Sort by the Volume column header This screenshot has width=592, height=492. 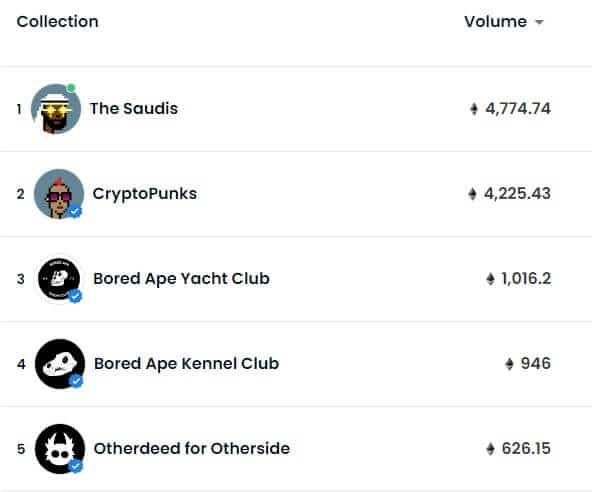496,22
